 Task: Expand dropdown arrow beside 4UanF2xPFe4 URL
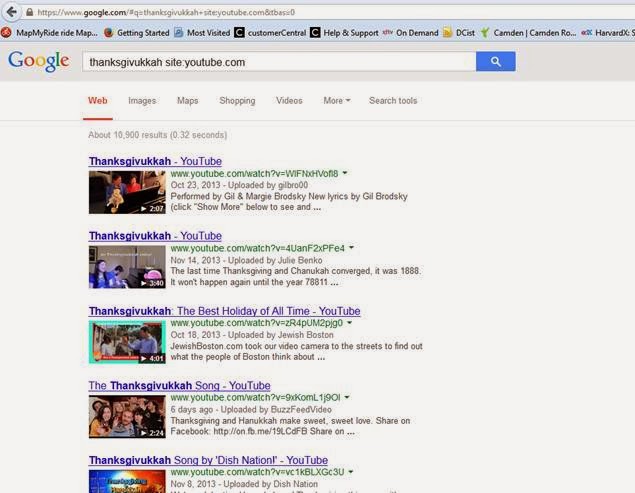pyautogui.click(x=352, y=248)
